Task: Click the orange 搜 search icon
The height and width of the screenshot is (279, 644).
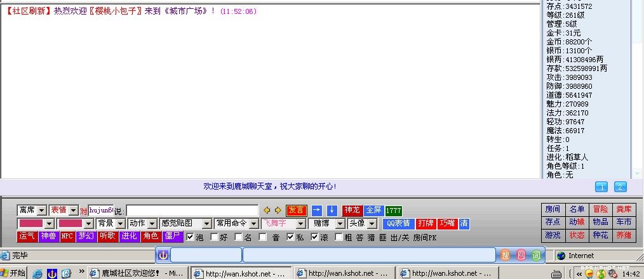Action: tap(506, 256)
